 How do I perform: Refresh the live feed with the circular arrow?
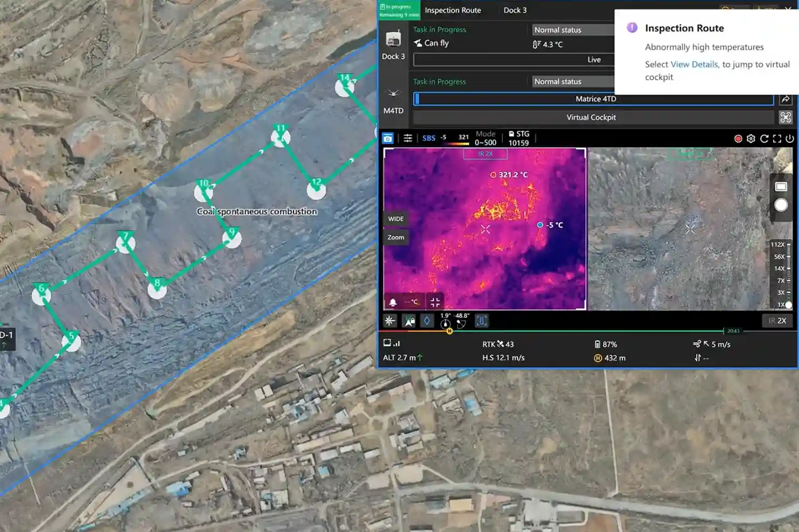(x=764, y=138)
